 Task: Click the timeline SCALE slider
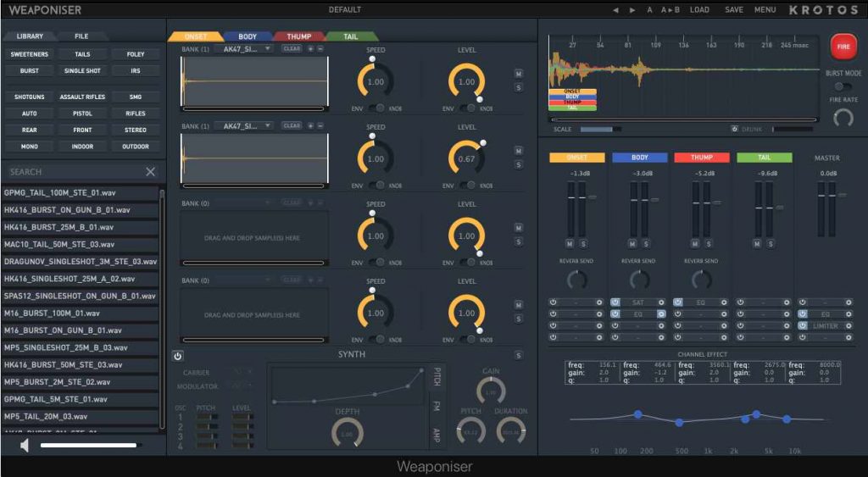pos(601,130)
